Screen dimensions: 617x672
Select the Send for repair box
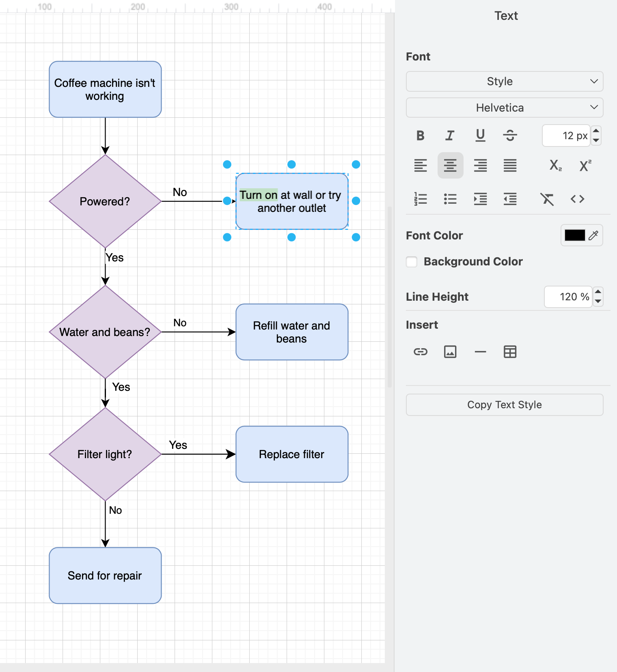click(x=105, y=575)
